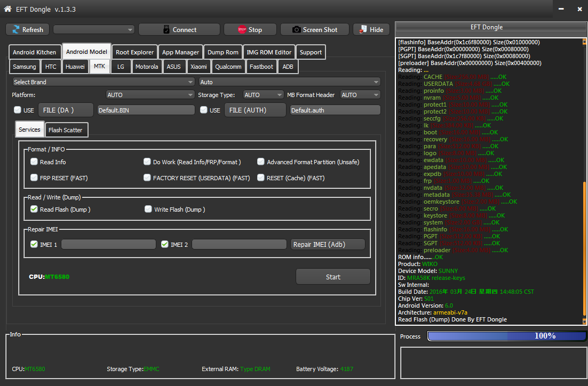Uncheck Read Flash (Dump)
Screen dimensions: 588x386
point(34,209)
